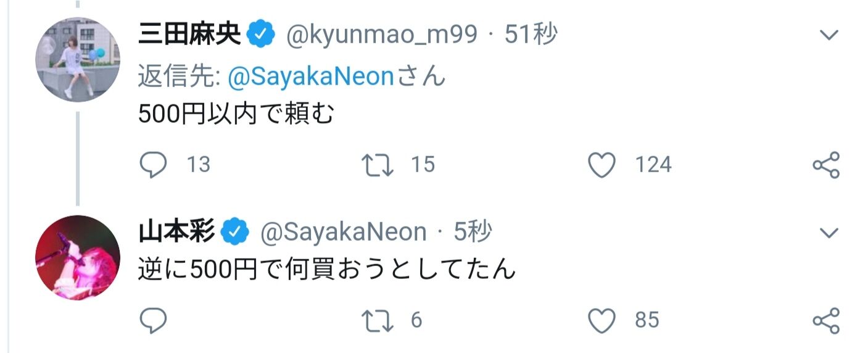
Task: Reply to the 500円以内で頼む tweet
Action: click(x=153, y=164)
